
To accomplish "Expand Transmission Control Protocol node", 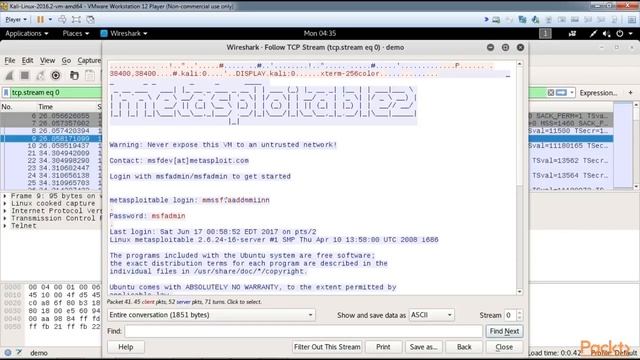I will 5,218.
